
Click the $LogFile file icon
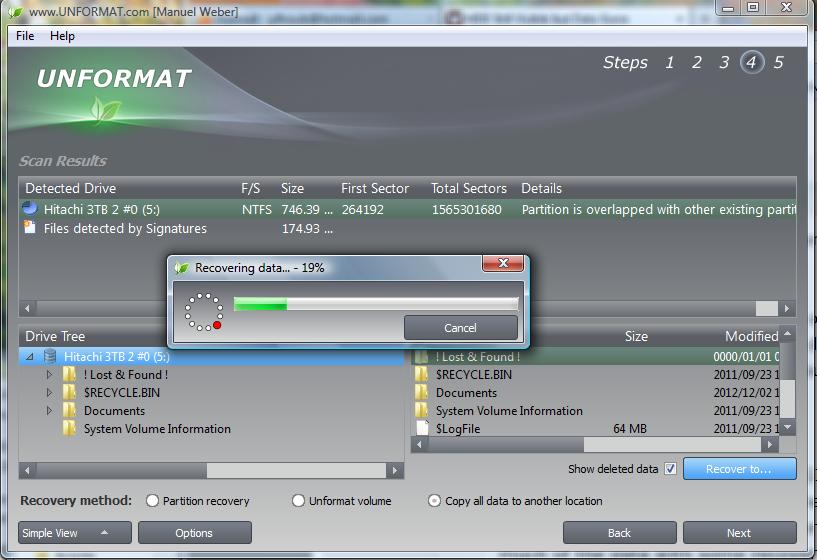pos(423,428)
